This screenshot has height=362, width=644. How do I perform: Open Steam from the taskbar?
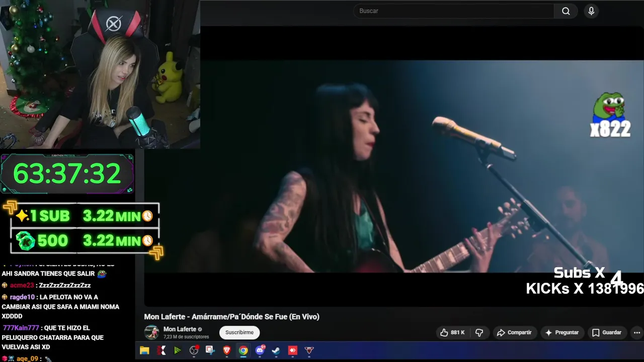click(x=276, y=350)
